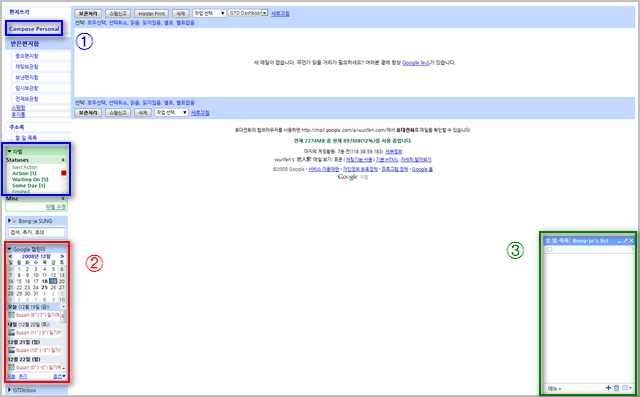Image resolution: width=640 pixels, height=397 pixels.
Task: Select the Next Action label
Action: pyautogui.click(x=24, y=167)
